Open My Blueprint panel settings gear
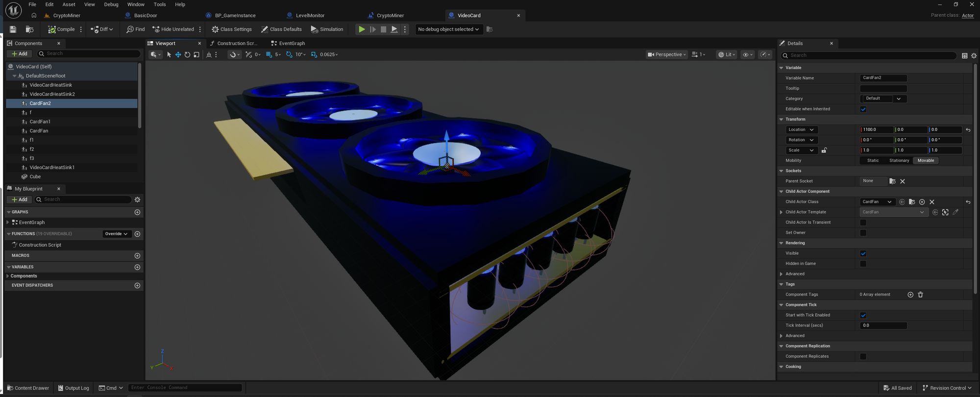The height and width of the screenshot is (397, 980). point(137,199)
